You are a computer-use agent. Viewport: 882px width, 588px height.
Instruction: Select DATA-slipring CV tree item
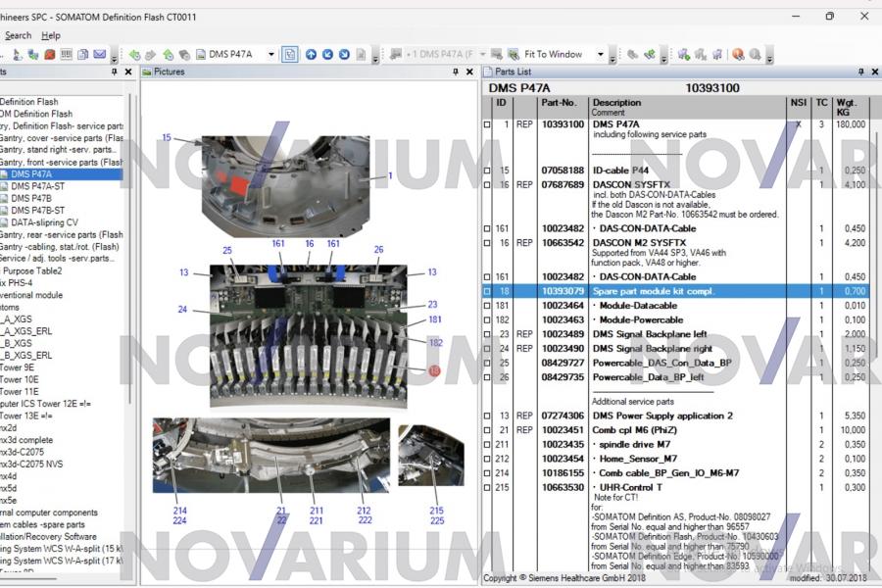pos(45,222)
